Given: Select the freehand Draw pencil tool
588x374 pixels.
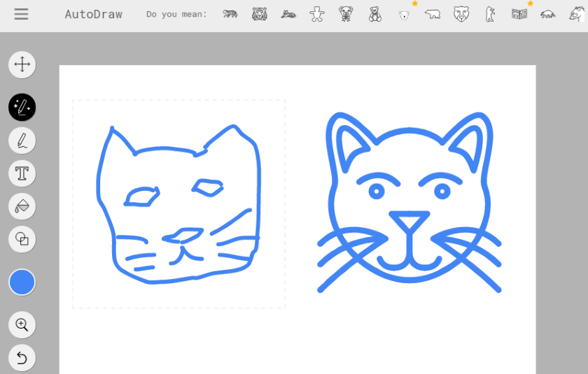Looking at the screenshot, I should click(x=22, y=141).
